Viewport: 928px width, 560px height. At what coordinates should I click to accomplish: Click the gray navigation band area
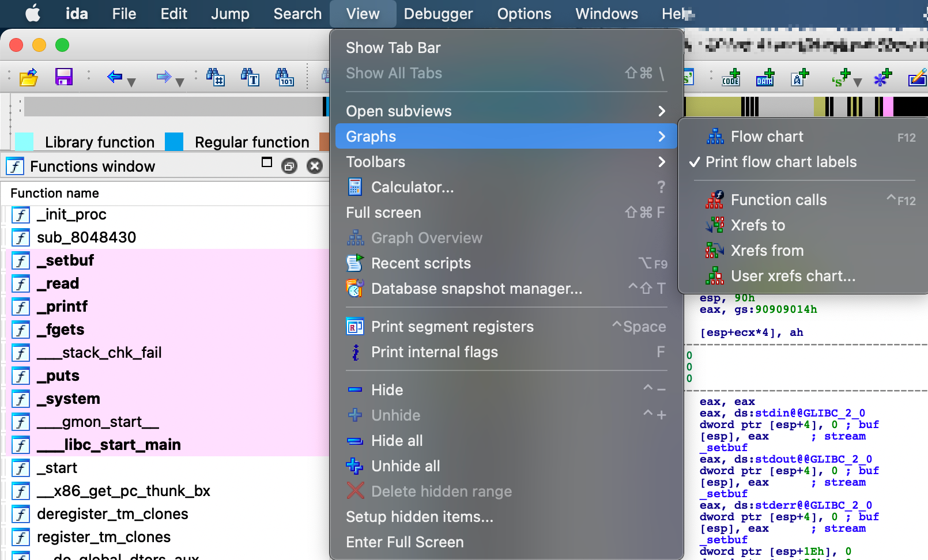(x=173, y=107)
